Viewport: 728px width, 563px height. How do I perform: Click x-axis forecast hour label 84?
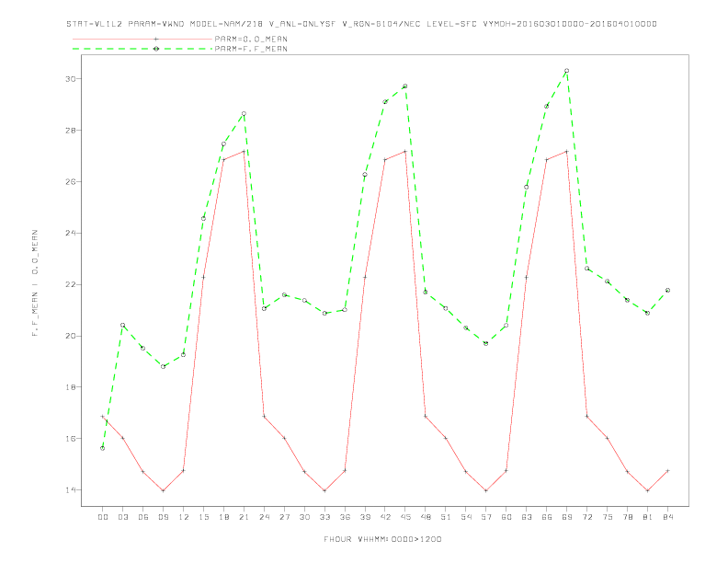pyautogui.click(x=667, y=517)
